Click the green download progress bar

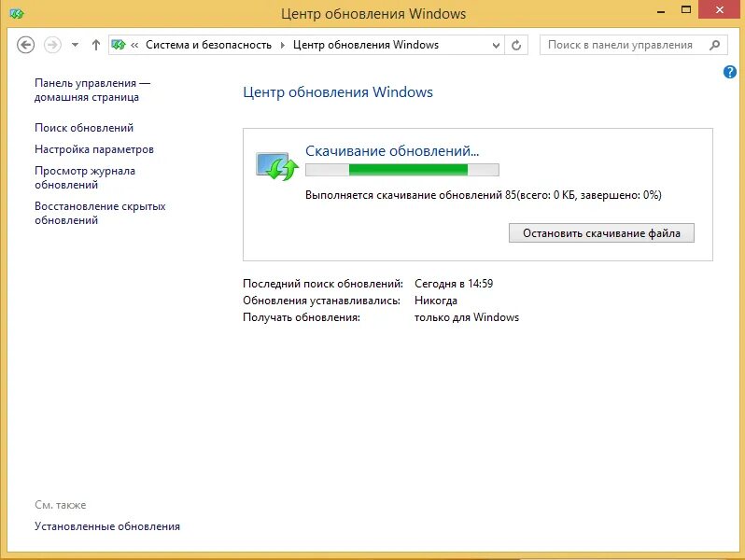pos(401,170)
